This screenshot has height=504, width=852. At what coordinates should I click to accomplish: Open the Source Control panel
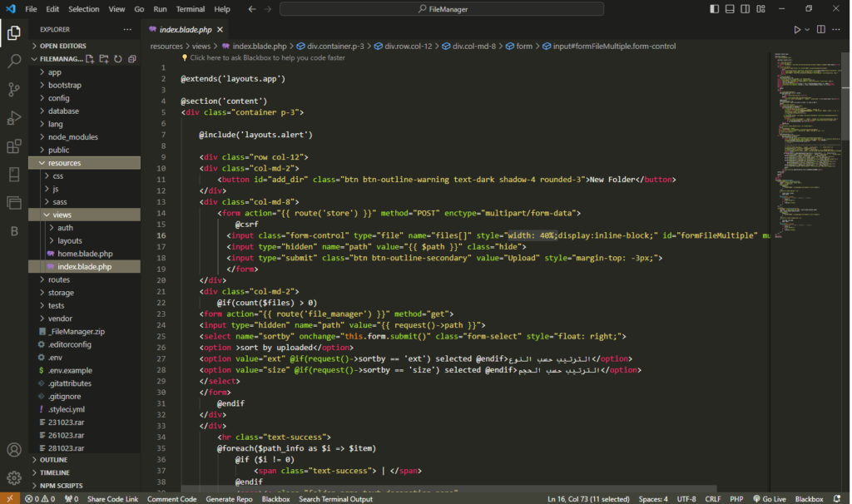click(12, 88)
